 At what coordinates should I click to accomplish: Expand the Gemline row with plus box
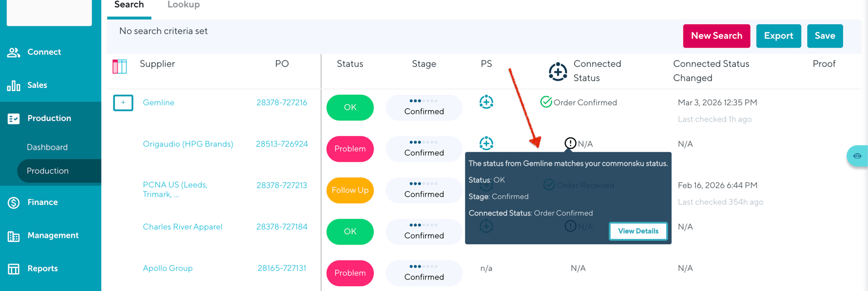point(123,103)
